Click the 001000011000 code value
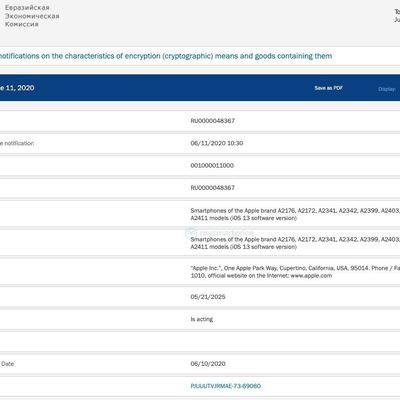Viewport: 400px width, 400px height. 212,165
